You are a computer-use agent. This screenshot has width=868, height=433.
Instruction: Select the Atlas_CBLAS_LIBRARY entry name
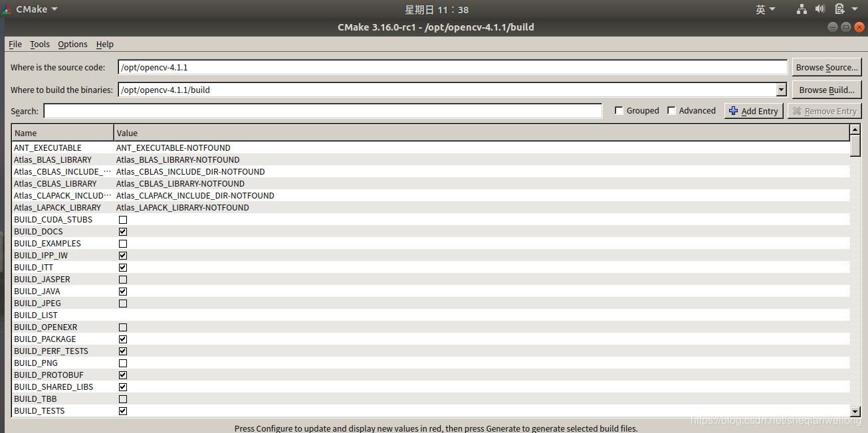[x=55, y=184]
